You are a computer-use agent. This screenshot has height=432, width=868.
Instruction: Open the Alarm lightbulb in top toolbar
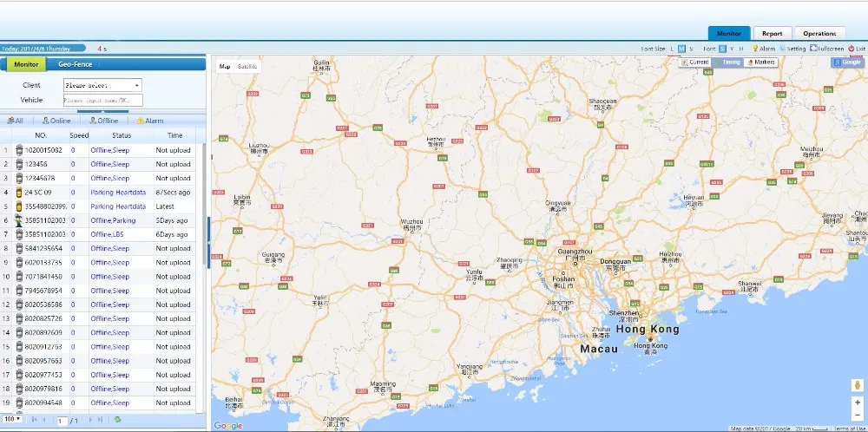[x=756, y=49]
